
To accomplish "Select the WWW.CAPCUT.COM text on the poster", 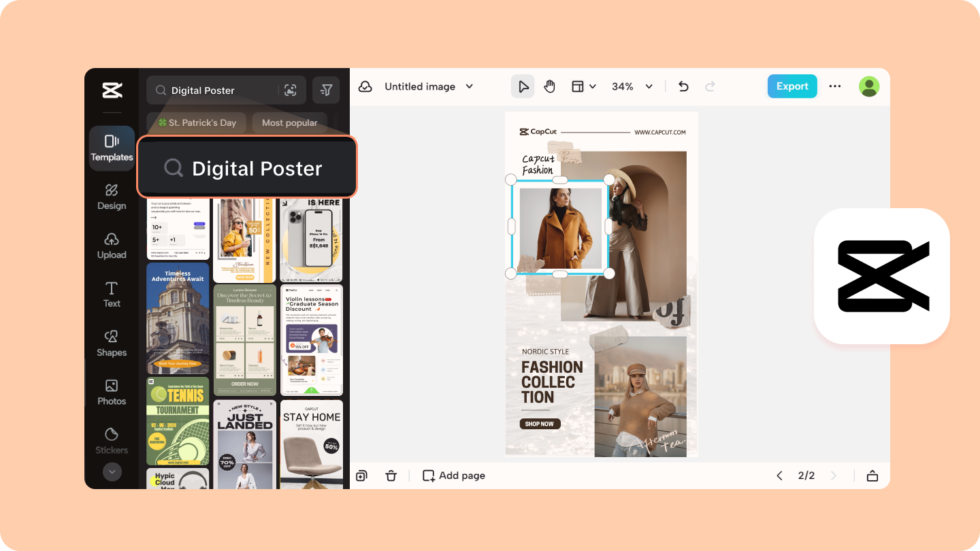I will [x=660, y=132].
